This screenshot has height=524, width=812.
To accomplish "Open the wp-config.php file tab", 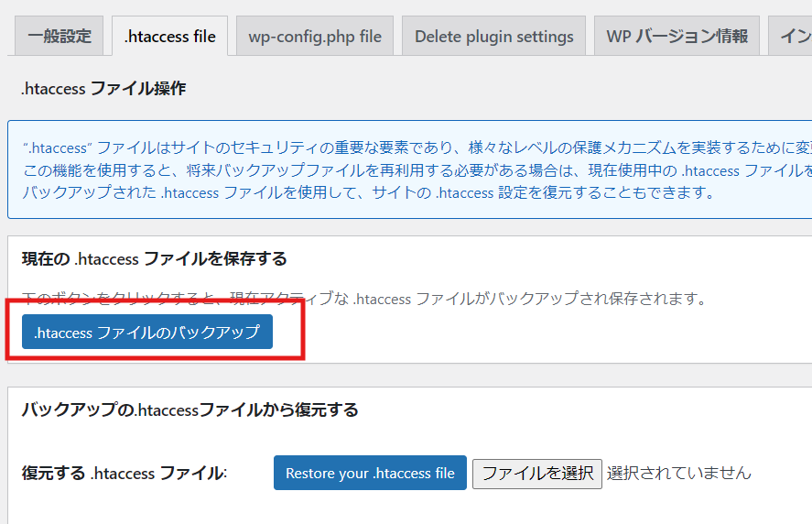I will [315, 37].
